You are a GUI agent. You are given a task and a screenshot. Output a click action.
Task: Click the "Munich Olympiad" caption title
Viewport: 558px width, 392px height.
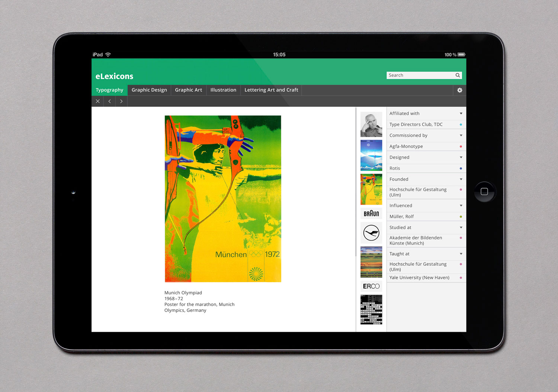tap(183, 293)
